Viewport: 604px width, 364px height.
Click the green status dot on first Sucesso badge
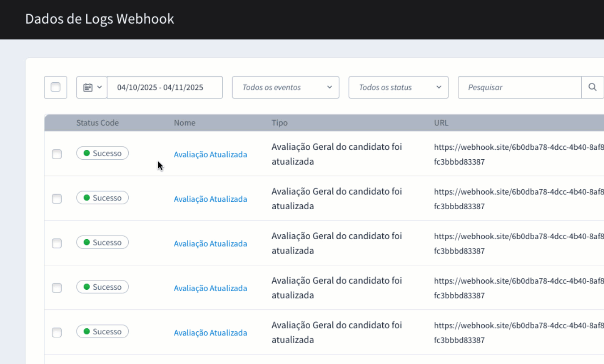click(x=86, y=153)
